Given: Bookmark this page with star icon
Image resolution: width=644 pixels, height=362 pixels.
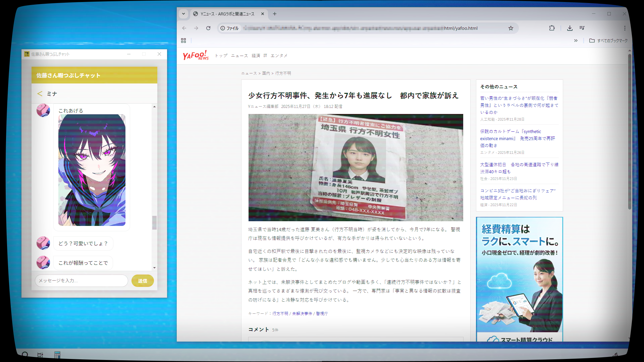Looking at the screenshot, I should pyautogui.click(x=511, y=28).
